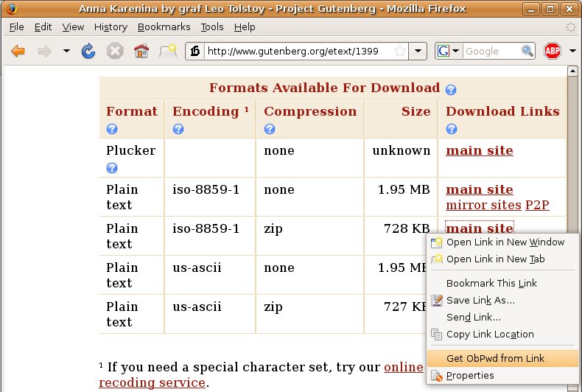
Task: Click the site identity icon in the address bar
Action: (195, 51)
